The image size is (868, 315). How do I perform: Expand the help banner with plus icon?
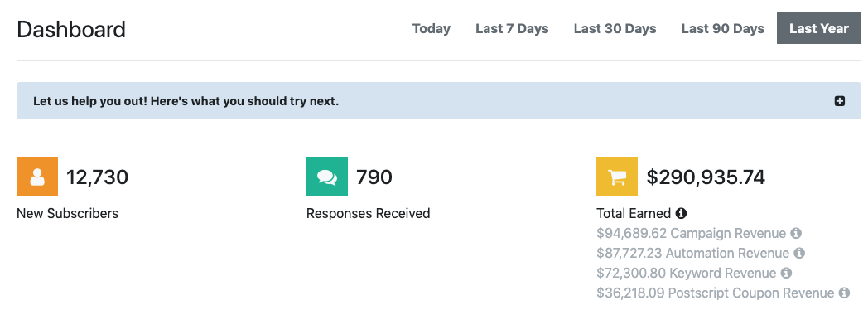[x=840, y=101]
